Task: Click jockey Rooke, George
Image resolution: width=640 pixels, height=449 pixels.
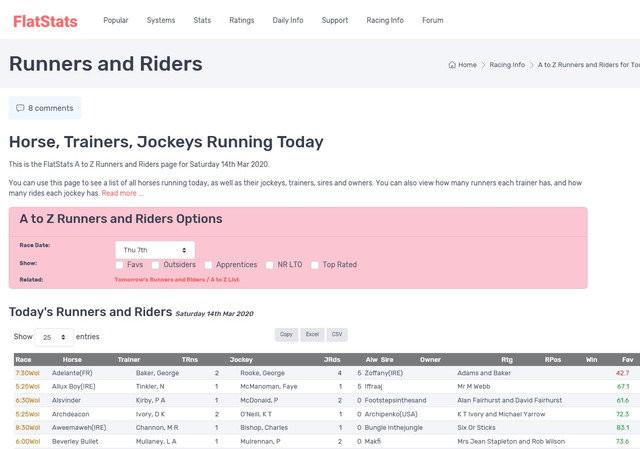Action: (x=262, y=373)
